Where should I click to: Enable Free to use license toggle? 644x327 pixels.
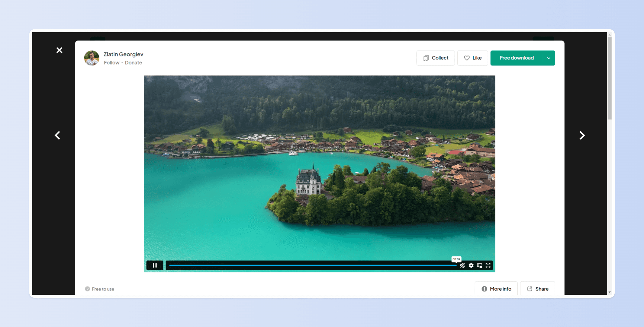coord(87,289)
